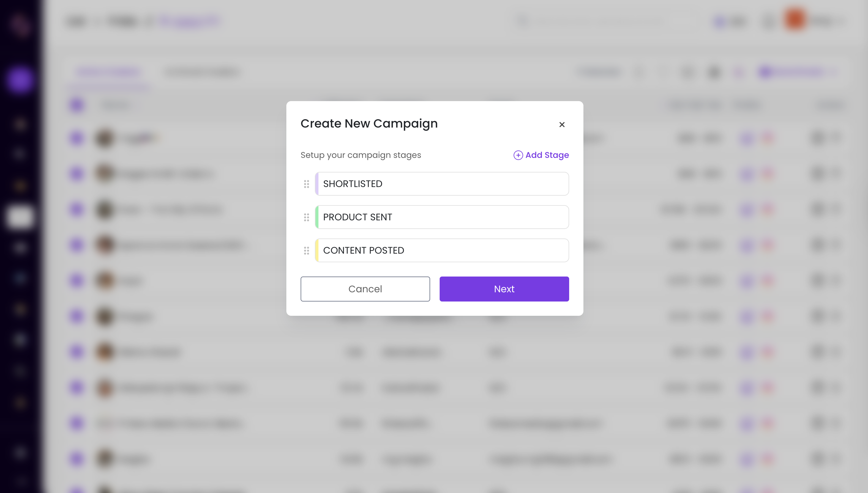
Task: Click the drag handle next to PRODUCT SENT
Action: pyautogui.click(x=307, y=217)
